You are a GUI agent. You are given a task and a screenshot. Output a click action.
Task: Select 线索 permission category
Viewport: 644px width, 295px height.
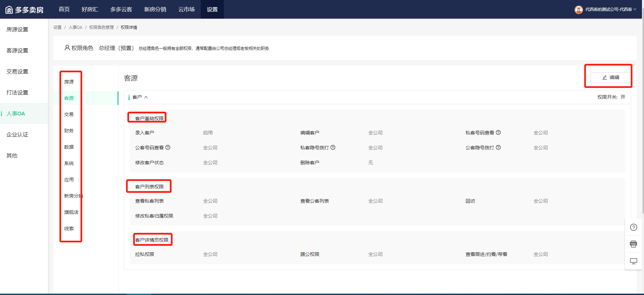(69, 228)
